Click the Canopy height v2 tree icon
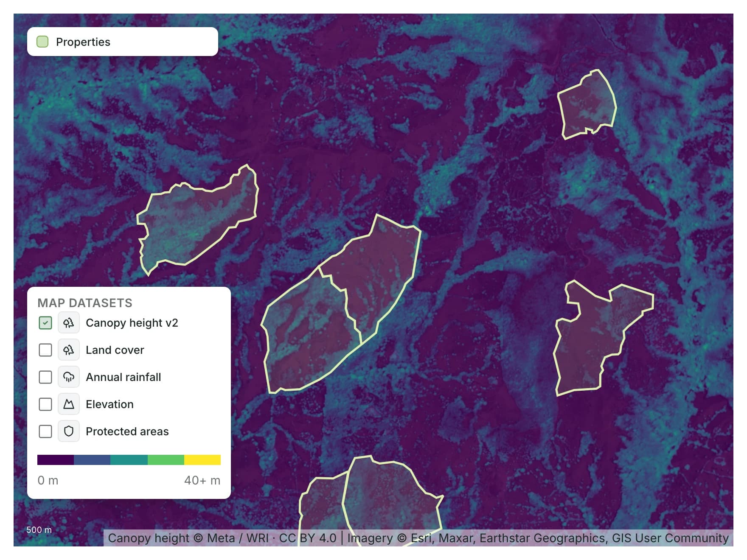 69,323
